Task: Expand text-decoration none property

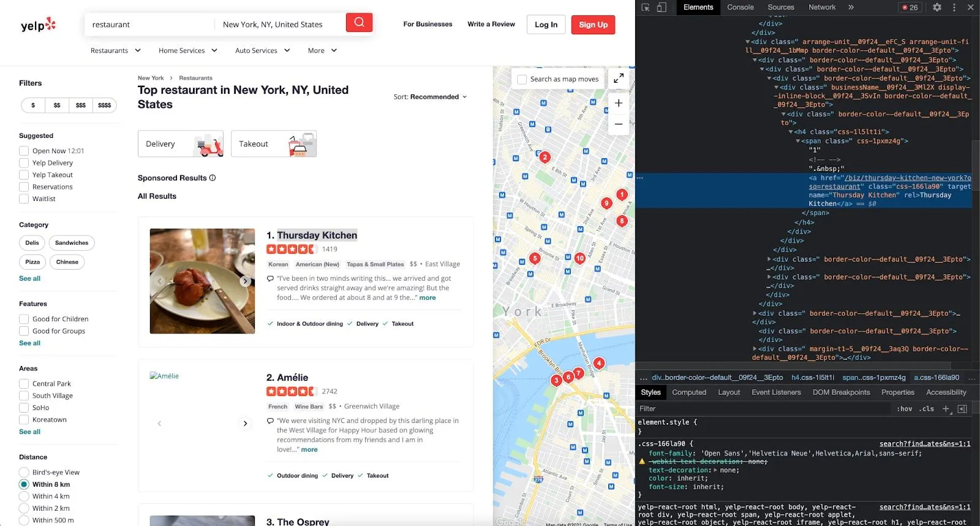Action: click(715, 470)
